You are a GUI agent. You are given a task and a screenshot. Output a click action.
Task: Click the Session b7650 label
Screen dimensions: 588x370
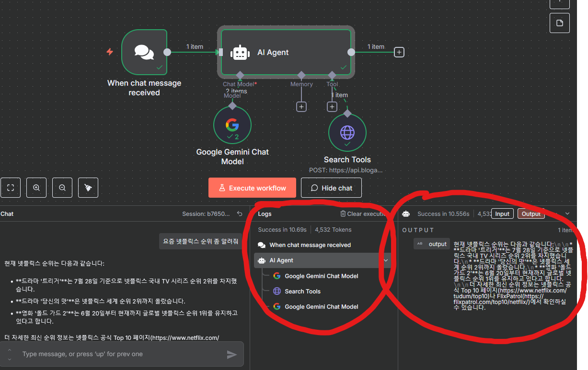[x=206, y=214]
